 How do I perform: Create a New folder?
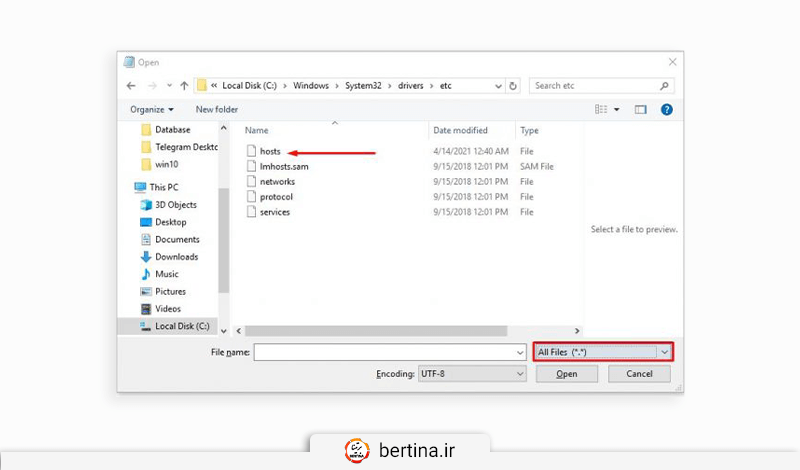(217, 109)
